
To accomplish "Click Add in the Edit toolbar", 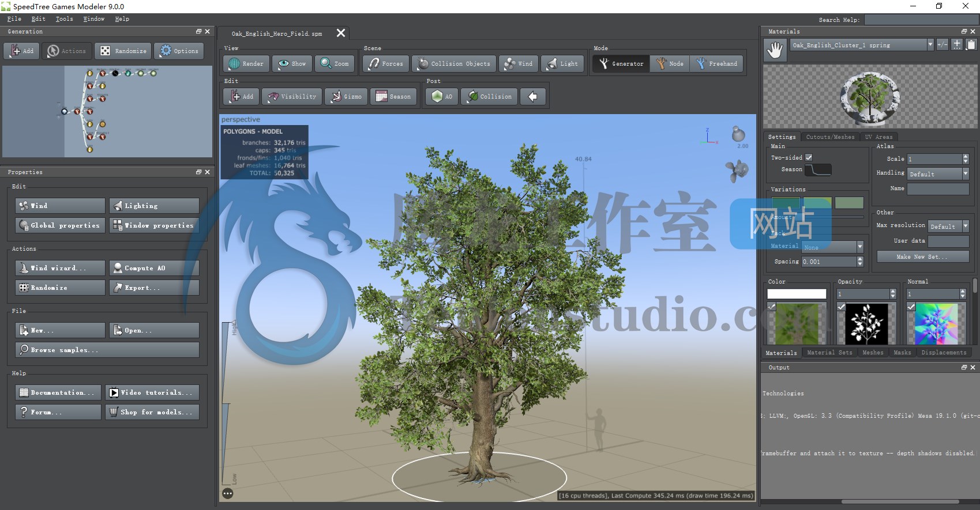I will pyautogui.click(x=241, y=97).
